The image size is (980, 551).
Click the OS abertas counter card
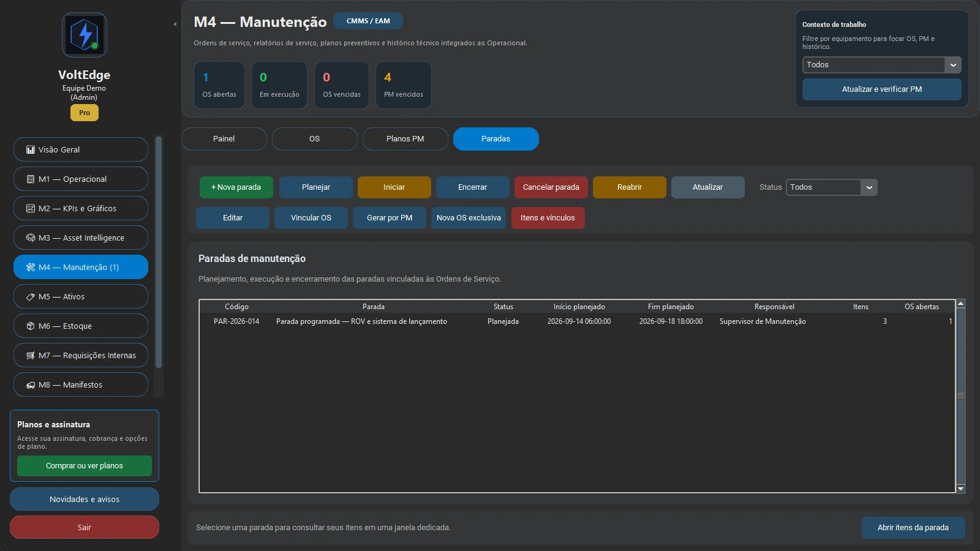[x=219, y=85]
